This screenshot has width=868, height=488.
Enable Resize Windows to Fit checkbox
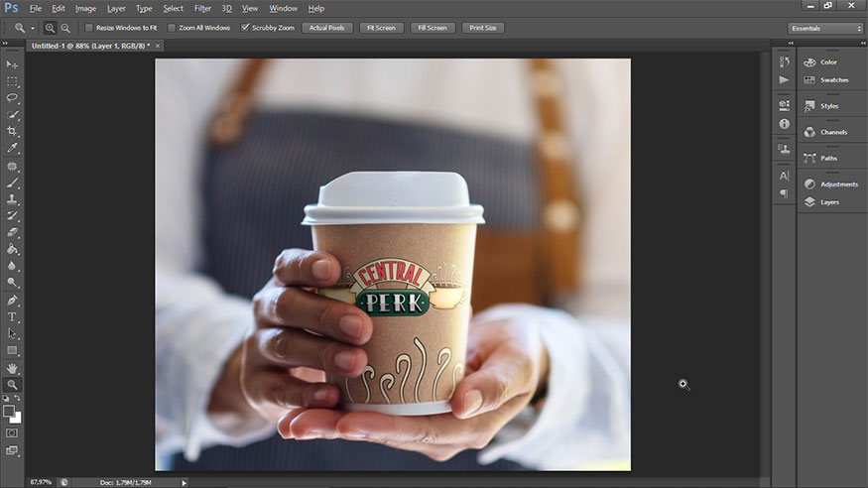tap(88, 28)
